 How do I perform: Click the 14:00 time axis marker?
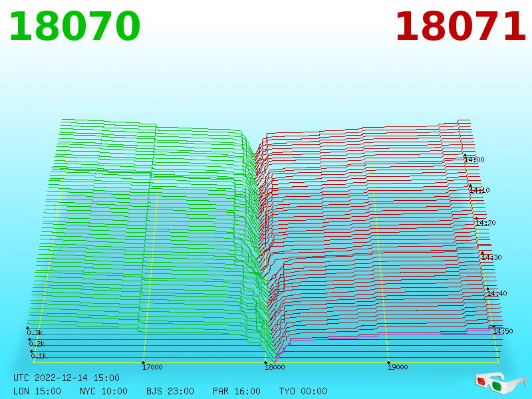(475, 160)
